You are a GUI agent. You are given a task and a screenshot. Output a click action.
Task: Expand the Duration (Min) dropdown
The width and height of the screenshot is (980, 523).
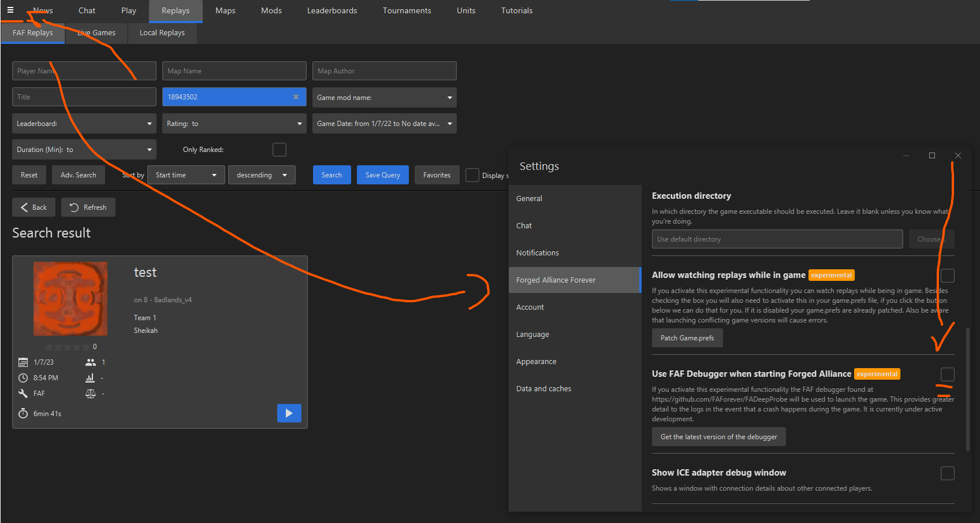click(x=84, y=150)
